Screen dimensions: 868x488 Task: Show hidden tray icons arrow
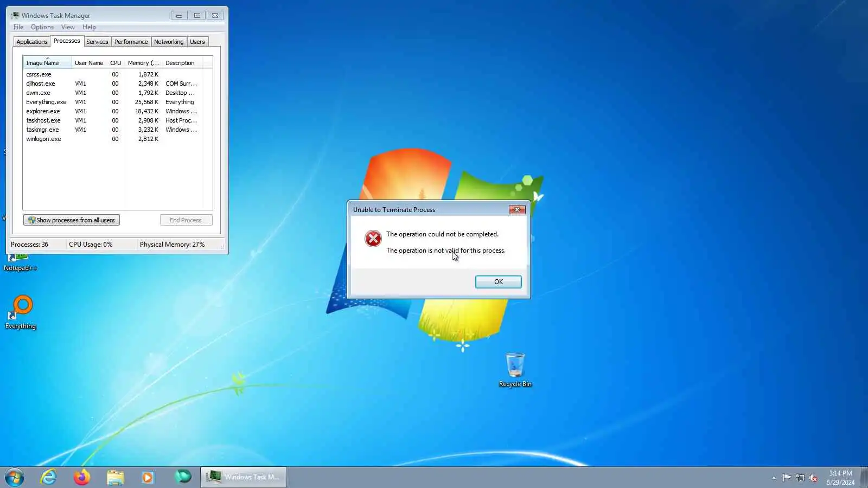coord(774,478)
